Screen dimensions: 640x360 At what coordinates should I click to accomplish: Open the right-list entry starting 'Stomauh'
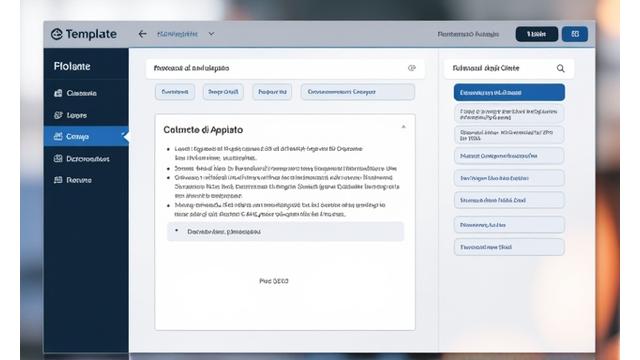point(509,200)
